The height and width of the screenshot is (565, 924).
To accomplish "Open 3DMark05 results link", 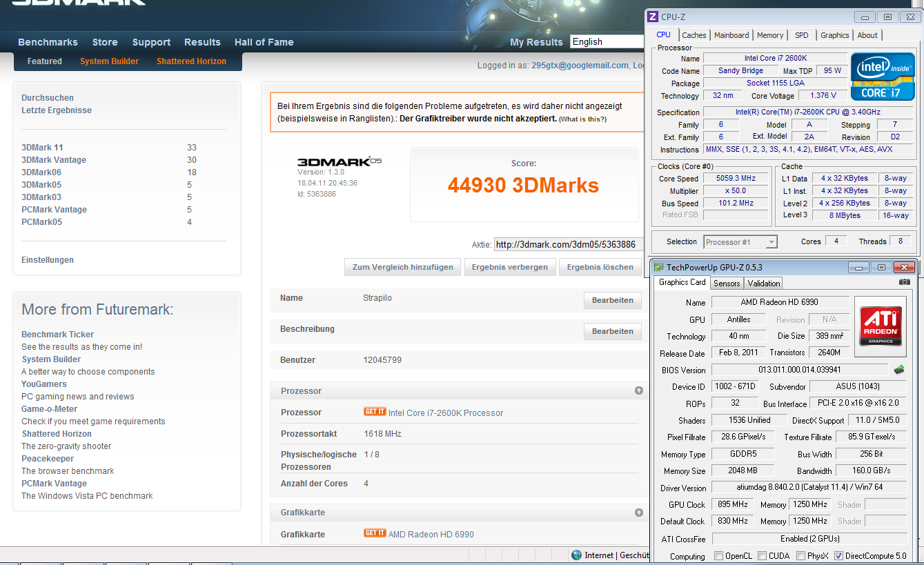I will pyautogui.click(x=41, y=184).
